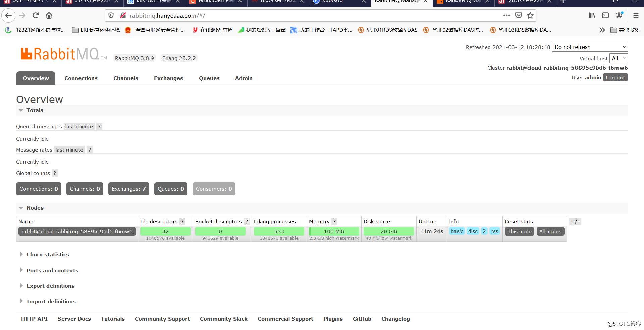Click the disc info tag
Viewport: 644px width, 330px height.
[x=473, y=231]
